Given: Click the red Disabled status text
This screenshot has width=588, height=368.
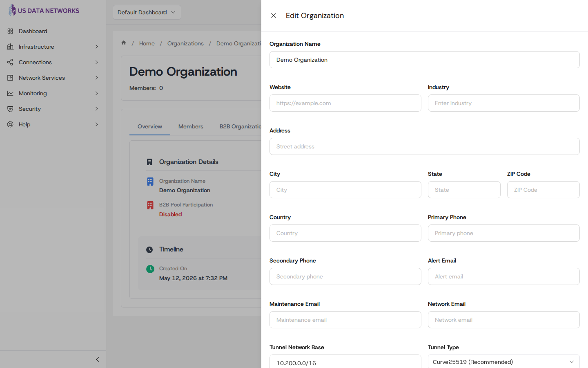Looking at the screenshot, I should click(171, 214).
